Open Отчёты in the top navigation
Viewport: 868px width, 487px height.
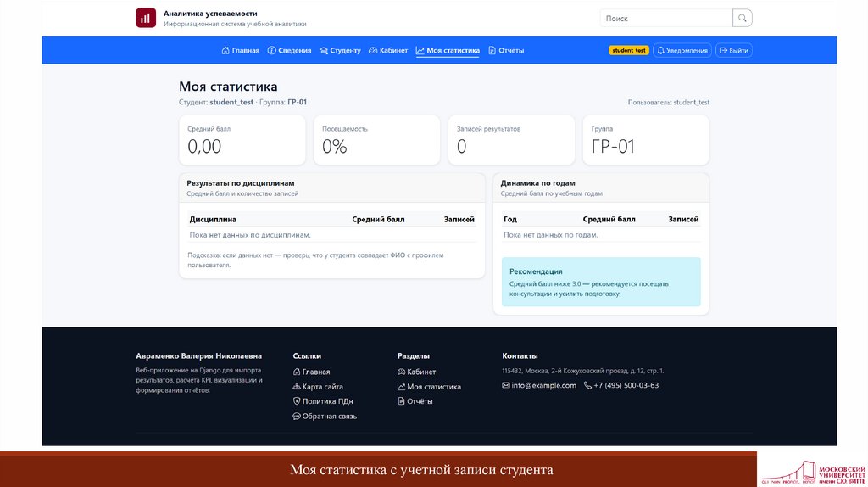point(506,50)
